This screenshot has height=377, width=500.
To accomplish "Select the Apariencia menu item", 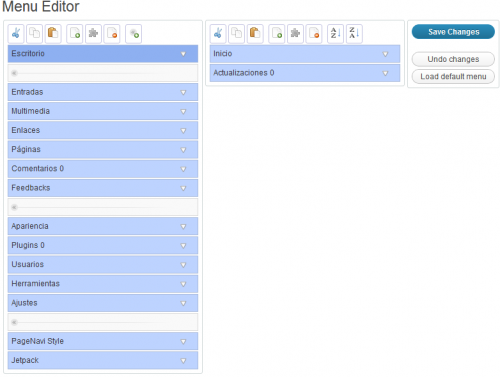I will (x=103, y=226).
